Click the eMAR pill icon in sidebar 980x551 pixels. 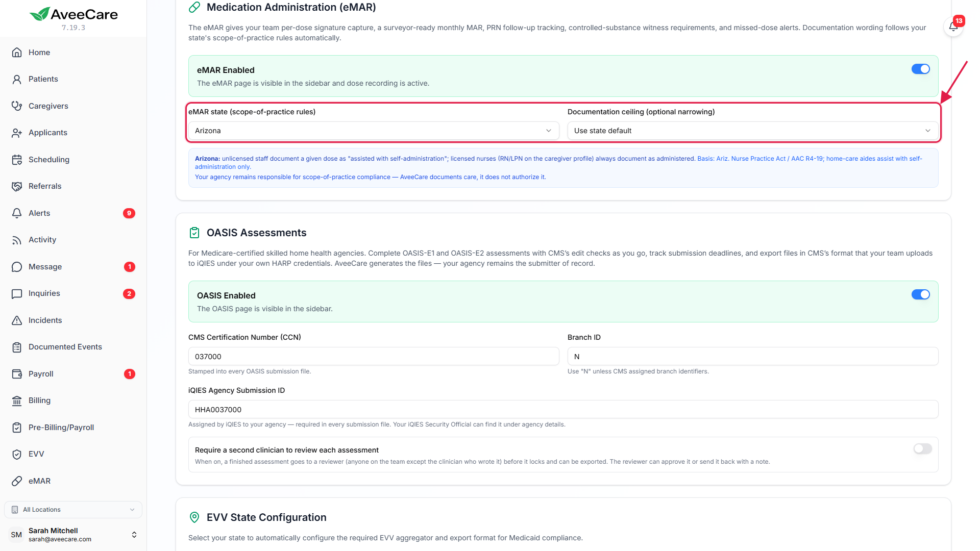[x=17, y=481]
